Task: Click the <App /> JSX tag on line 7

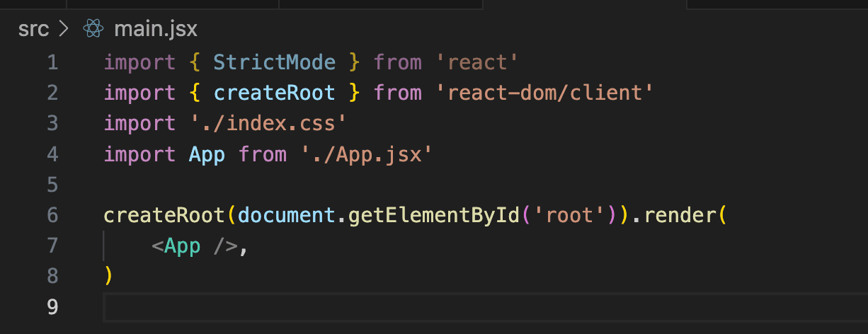Action: [x=194, y=246]
